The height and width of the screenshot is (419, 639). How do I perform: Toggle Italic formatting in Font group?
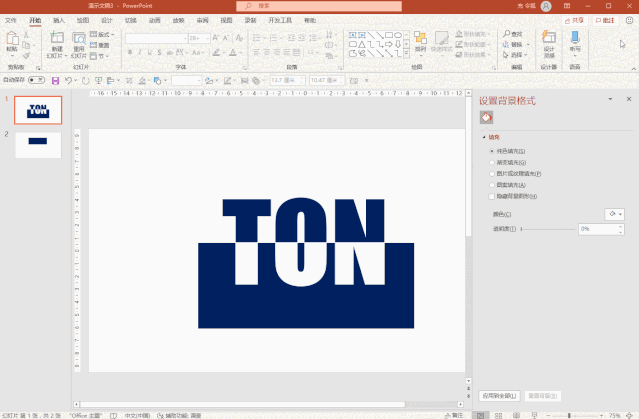click(x=140, y=52)
